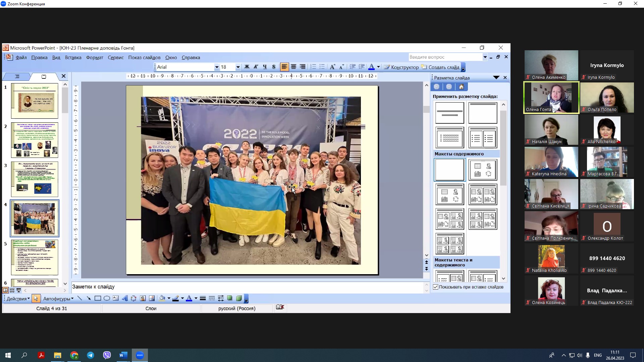
Task: Open the Показ слайдов menu
Action: (144, 57)
